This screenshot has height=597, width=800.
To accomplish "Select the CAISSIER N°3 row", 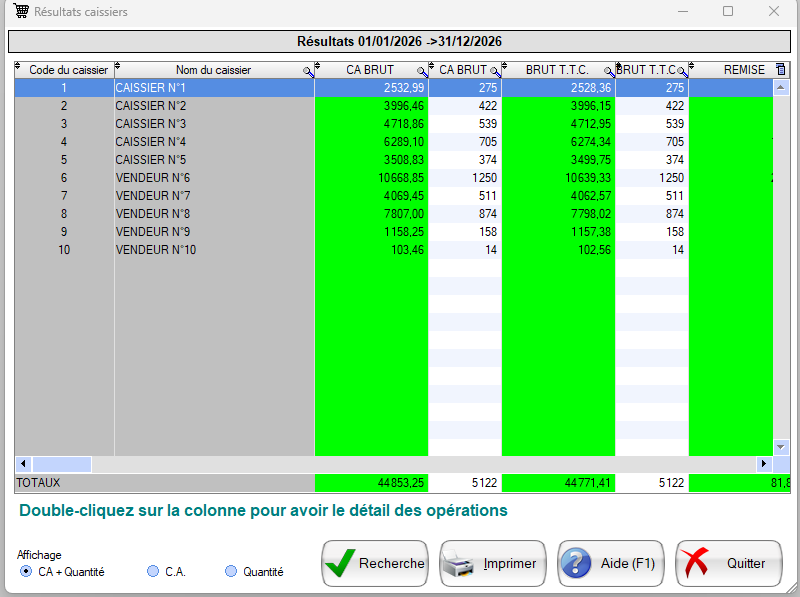I will (200, 123).
